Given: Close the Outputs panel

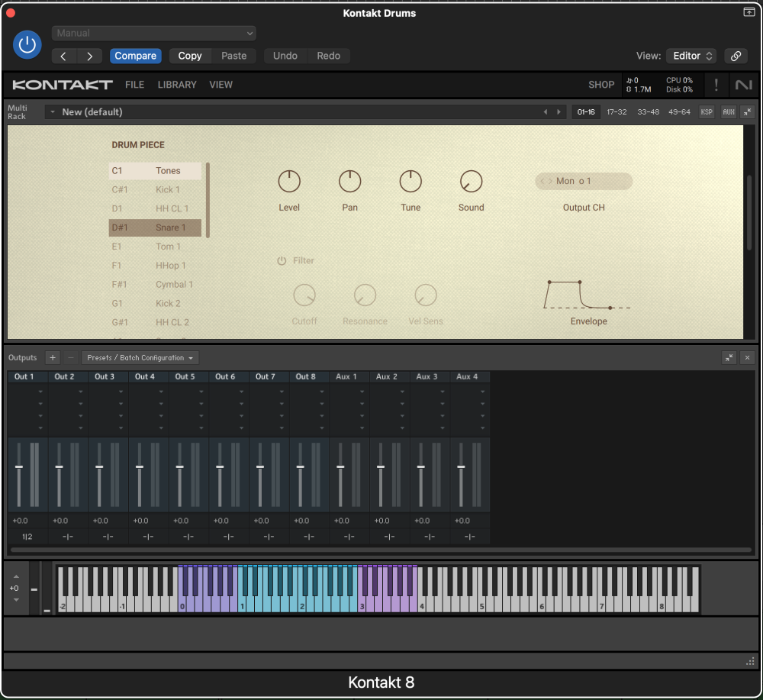Looking at the screenshot, I should (748, 358).
